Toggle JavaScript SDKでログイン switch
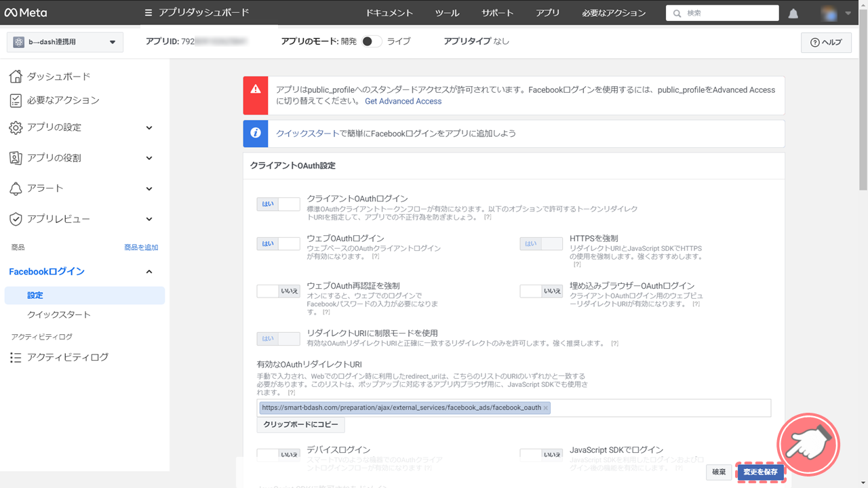This screenshot has width=868, height=488. pos(541,455)
